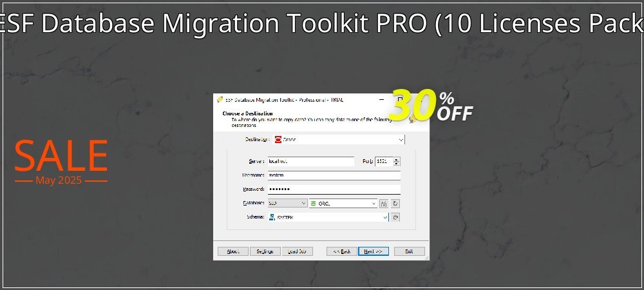
Task: Open the Destination dropdown
Action: (401, 140)
